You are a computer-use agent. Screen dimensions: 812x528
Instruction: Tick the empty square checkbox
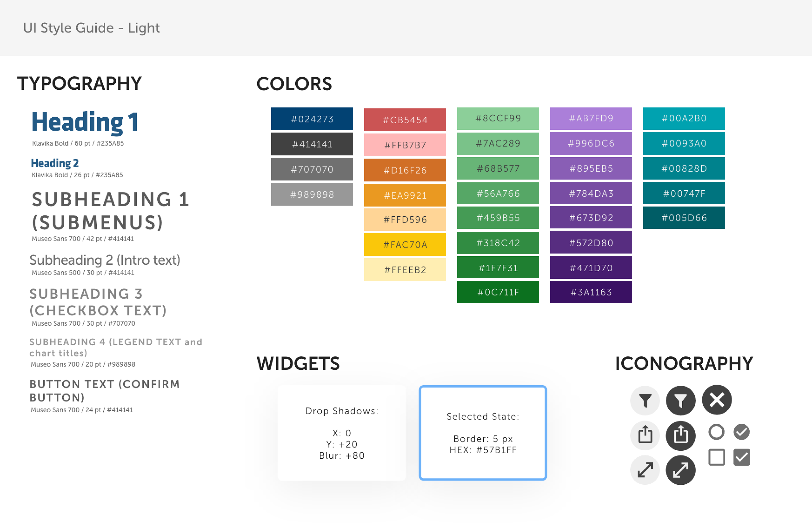pos(716,457)
